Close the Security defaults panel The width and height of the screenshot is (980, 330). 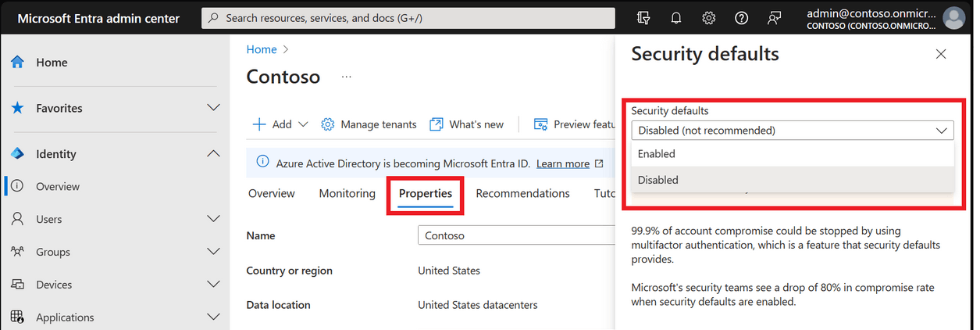[941, 54]
